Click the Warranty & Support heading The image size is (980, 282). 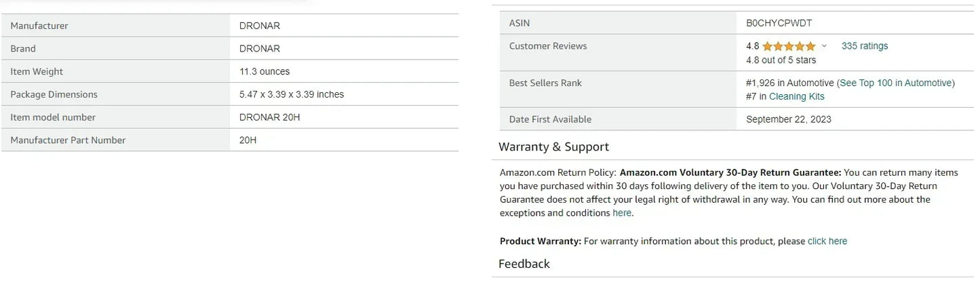point(553,147)
